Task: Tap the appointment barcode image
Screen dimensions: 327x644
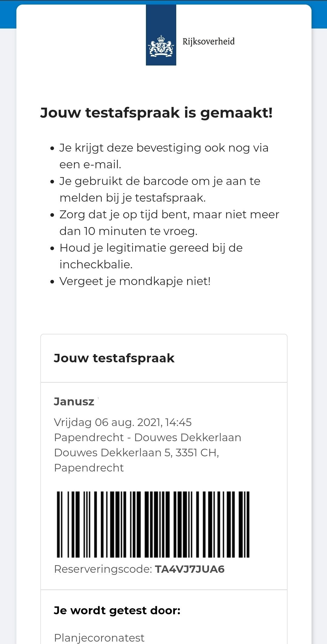Action: tap(153, 524)
